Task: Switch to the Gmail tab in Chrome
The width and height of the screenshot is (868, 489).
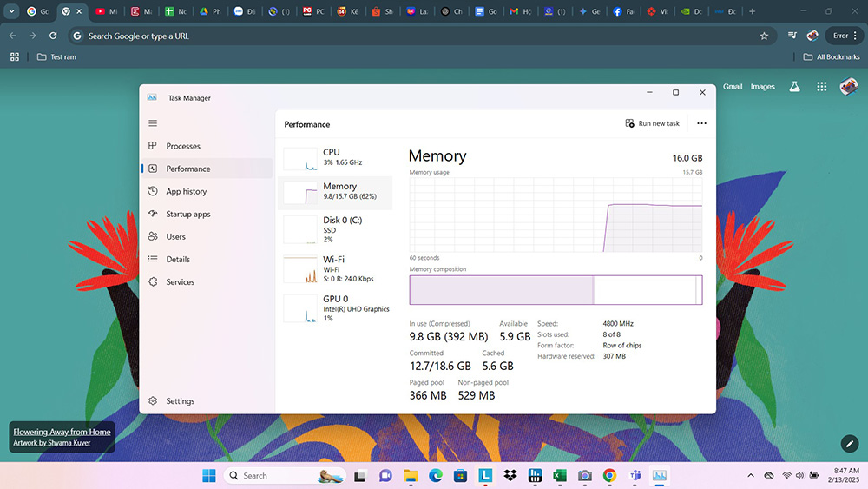Action: pos(520,11)
